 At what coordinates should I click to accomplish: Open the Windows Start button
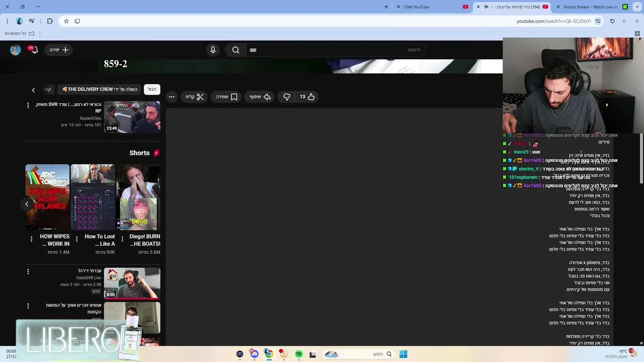click(403, 354)
